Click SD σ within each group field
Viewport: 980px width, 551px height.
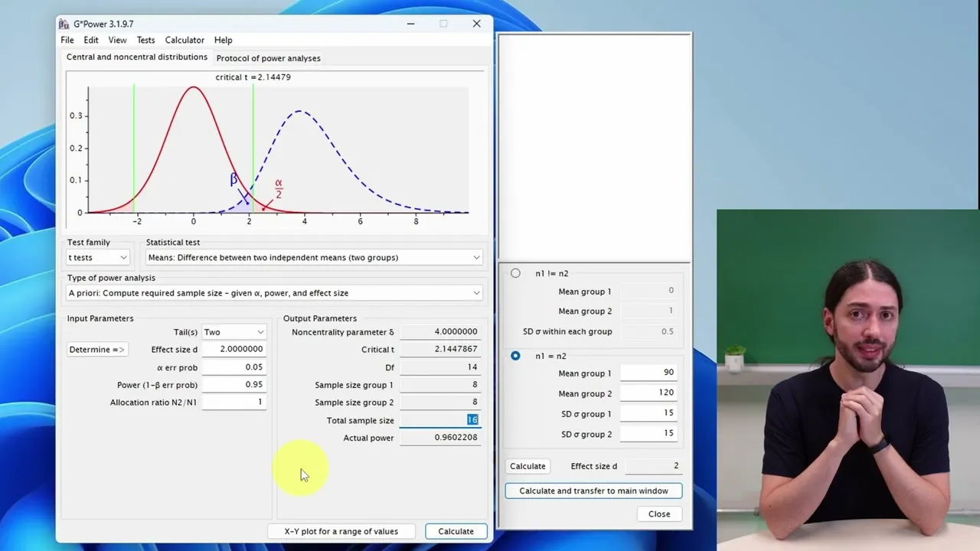(x=648, y=331)
